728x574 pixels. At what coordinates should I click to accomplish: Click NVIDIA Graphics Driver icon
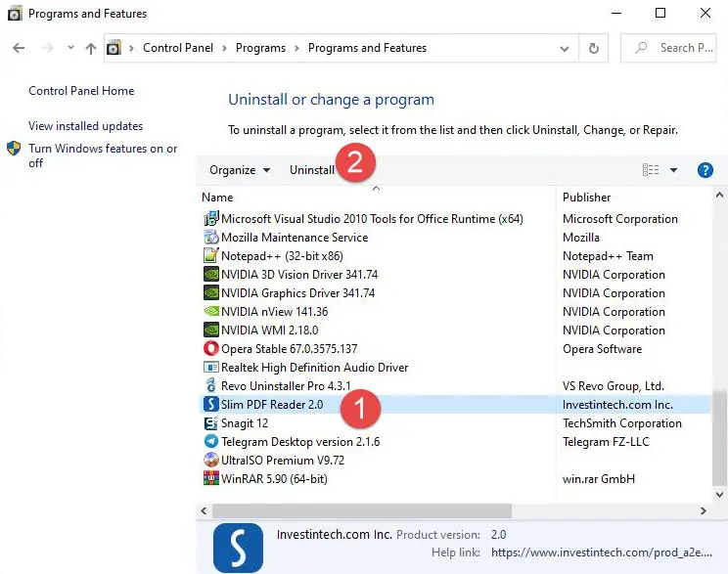click(x=211, y=292)
